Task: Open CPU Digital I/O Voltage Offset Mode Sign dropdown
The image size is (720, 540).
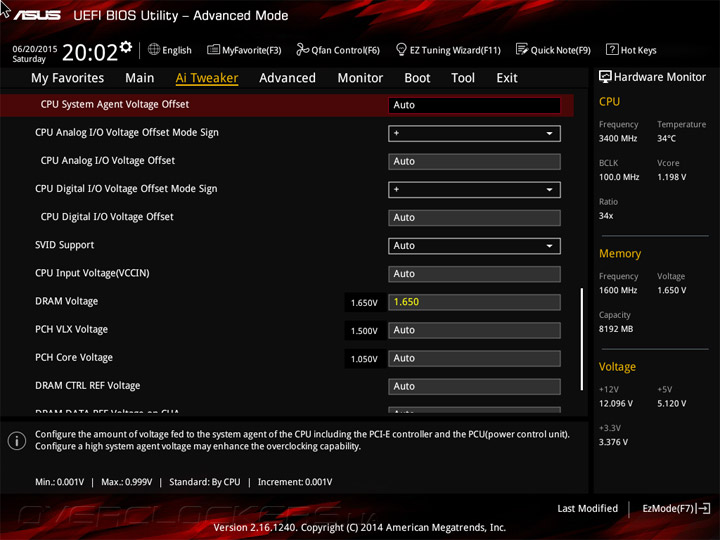Action: pyautogui.click(x=474, y=190)
